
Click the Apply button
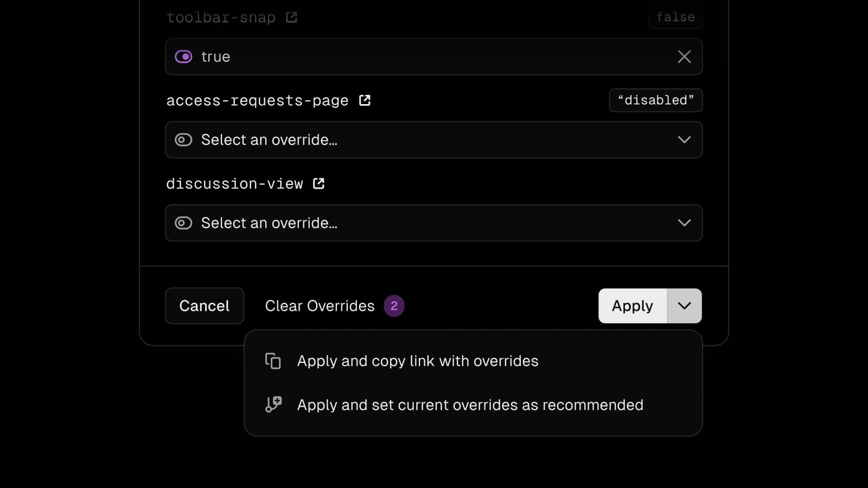632,306
